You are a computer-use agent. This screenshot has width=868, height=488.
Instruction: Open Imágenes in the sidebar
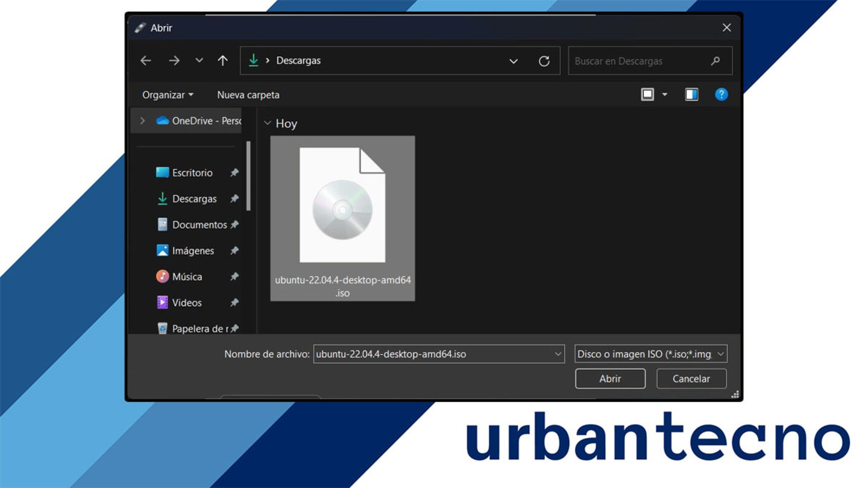point(185,251)
